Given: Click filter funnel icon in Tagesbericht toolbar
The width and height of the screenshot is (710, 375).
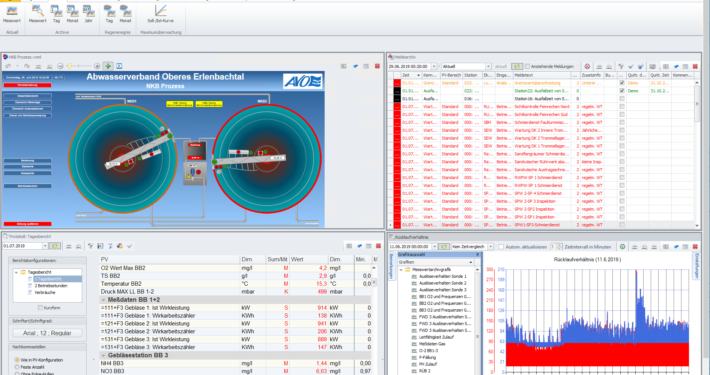Looking at the screenshot, I should coord(90,246).
